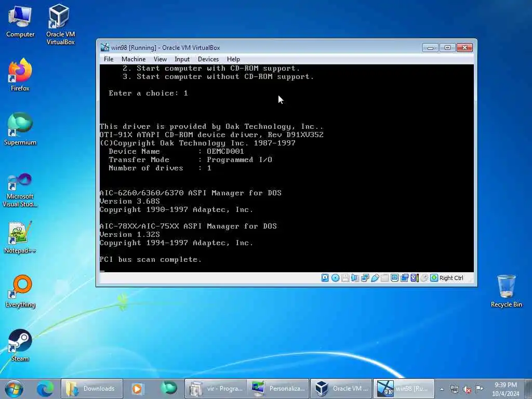Click "PCI bus scan complete." text in VM

pyautogui.click(x=151, y=260)
